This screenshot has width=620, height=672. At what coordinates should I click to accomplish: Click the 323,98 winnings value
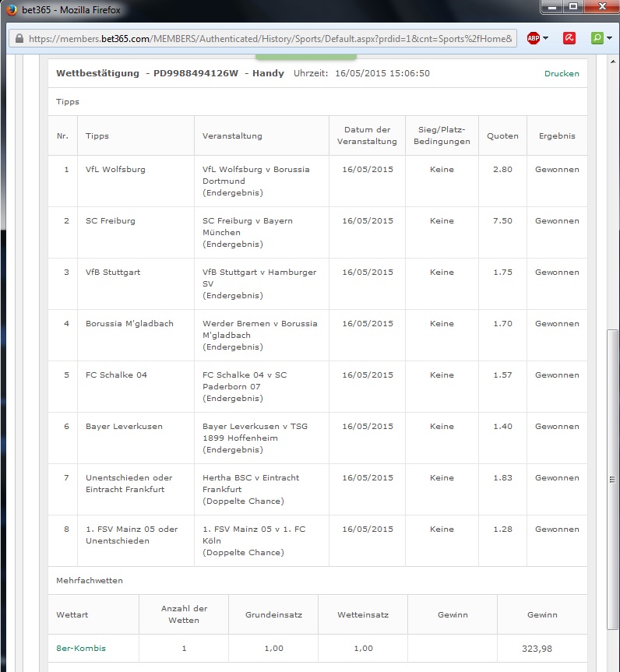[x=537, y=649]
